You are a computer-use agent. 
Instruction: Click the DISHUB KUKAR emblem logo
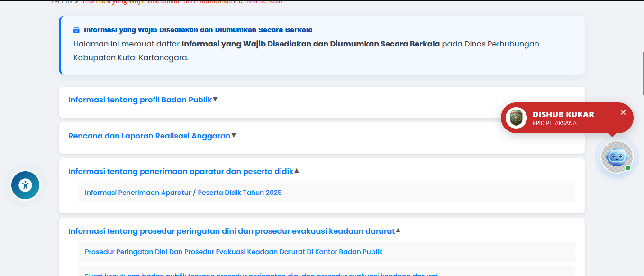[x=516, y=118]
